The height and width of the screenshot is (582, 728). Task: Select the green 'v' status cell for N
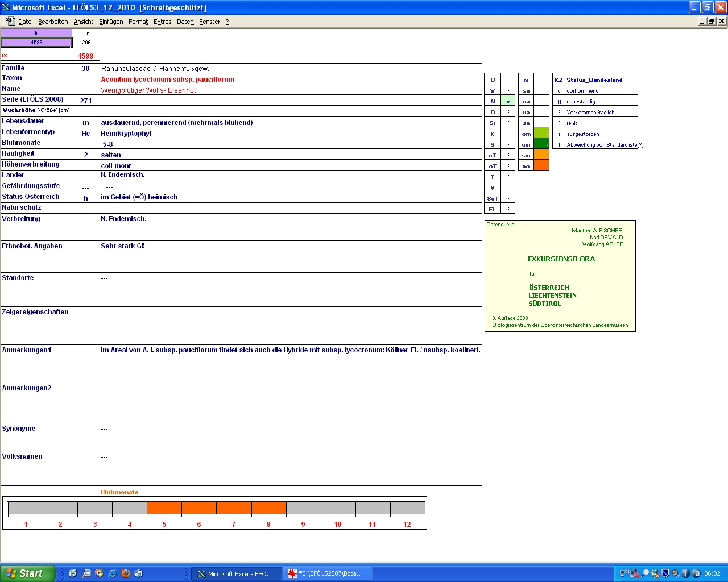pyautogui.click(x=508, y=102)
